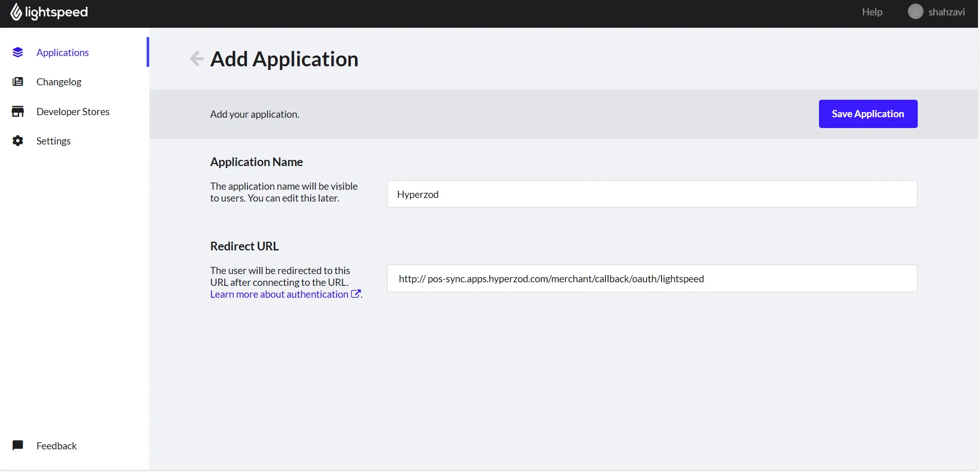The height and width of the screenshot is (472, 980).
Task: Click the Changelog newspaper icon
Action: (x=18, y=82)
